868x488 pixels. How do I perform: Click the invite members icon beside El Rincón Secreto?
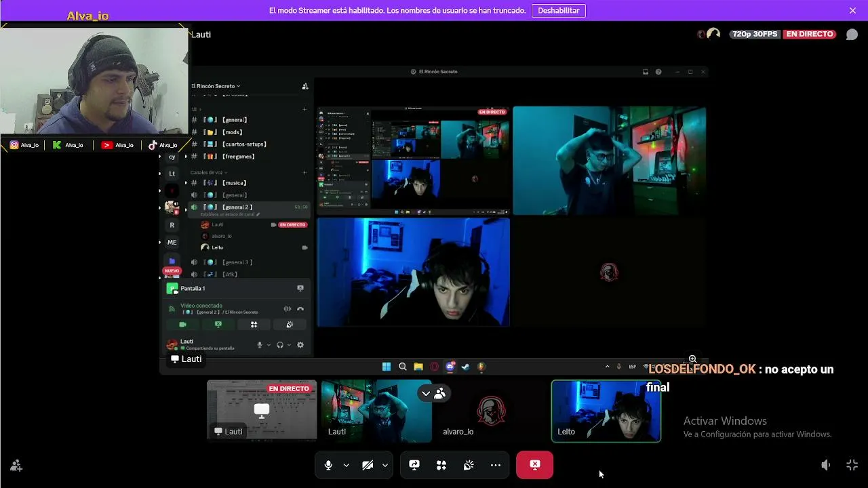click(304, 86)
